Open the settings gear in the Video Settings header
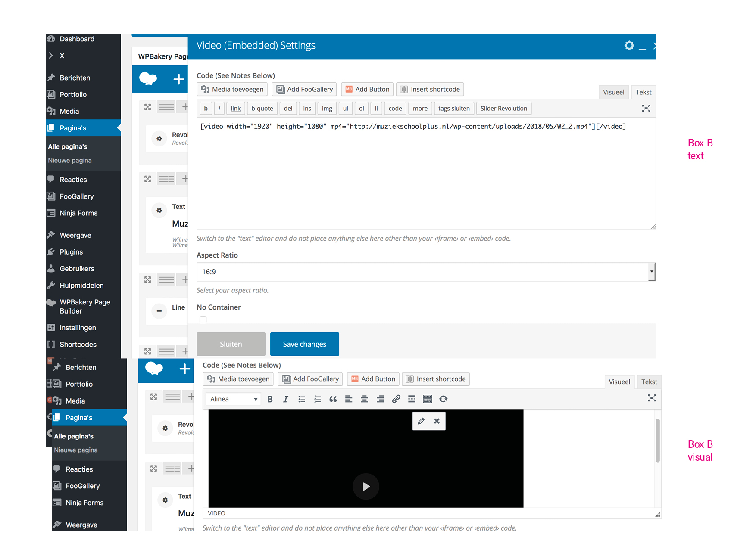This screenshot has width=756, height=534. [x=629, y=46]
